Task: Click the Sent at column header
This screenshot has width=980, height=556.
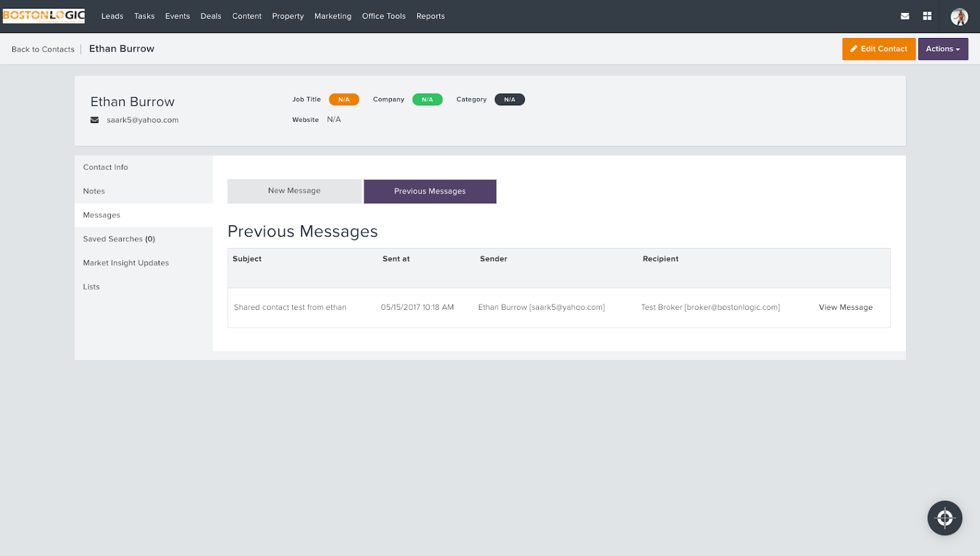Action: pyautogui.click(x=396, y=259)
